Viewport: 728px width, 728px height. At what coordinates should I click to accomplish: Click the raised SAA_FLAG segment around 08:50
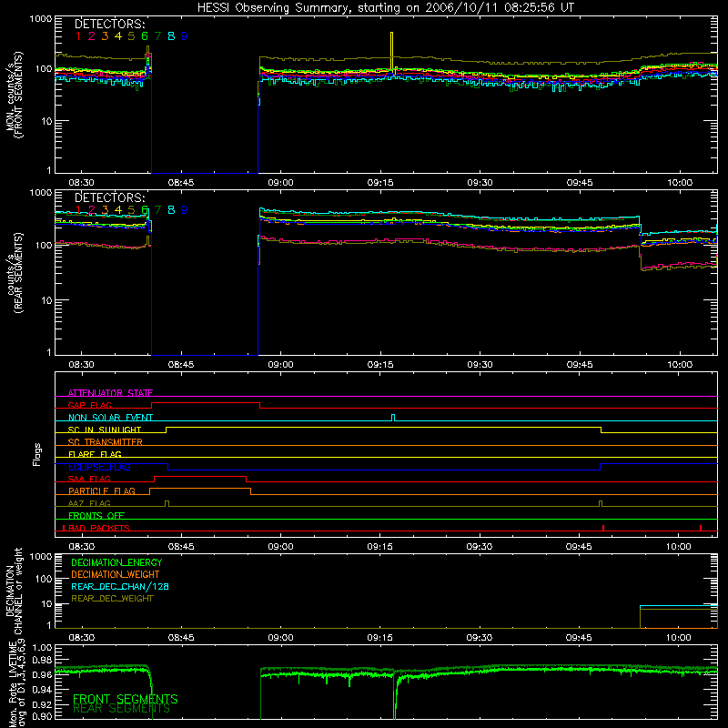(x=200, y=476)
